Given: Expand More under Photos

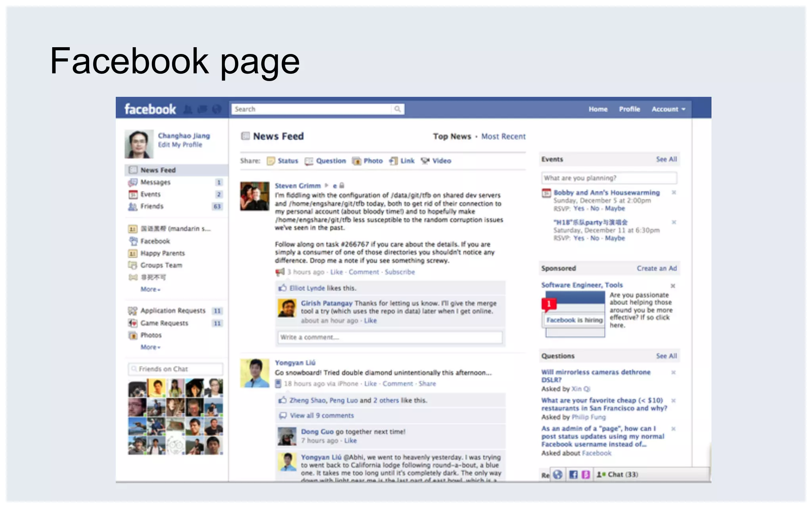Looking at the screenshot, I should click(150, 347).
